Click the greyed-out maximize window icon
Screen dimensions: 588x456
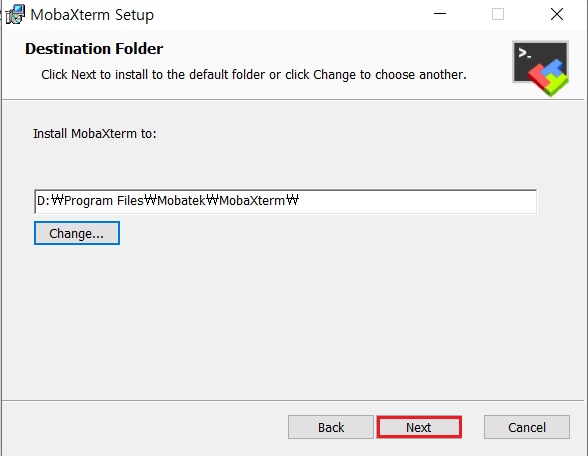pos(498,14)
